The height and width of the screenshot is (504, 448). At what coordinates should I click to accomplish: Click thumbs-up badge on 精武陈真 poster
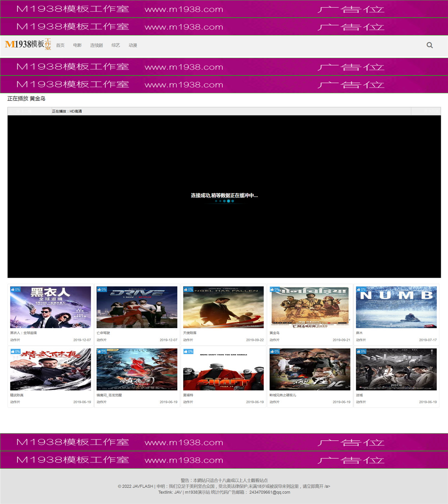pyautogui.click(x=15, y=351)
